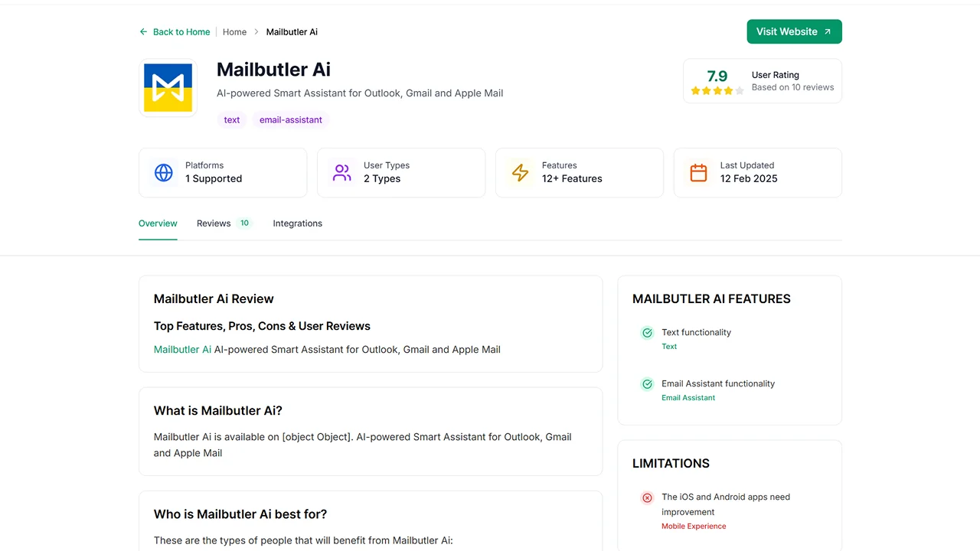Click the star rating under the 7.9 score
Viewport: 980px width, 551px height.
point(717,90)
